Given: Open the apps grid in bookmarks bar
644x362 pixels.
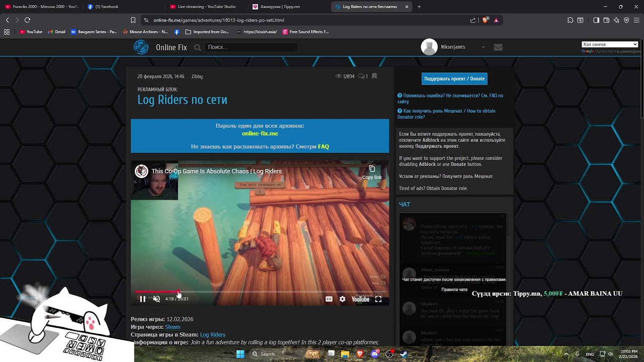Looking at the screenshot, I should (x=7, y=32).
